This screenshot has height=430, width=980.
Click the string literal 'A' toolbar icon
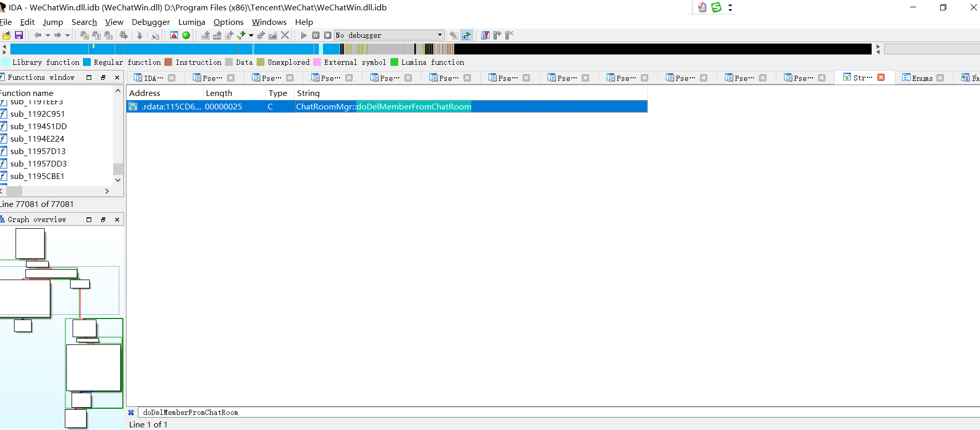[x=229, y=35]
